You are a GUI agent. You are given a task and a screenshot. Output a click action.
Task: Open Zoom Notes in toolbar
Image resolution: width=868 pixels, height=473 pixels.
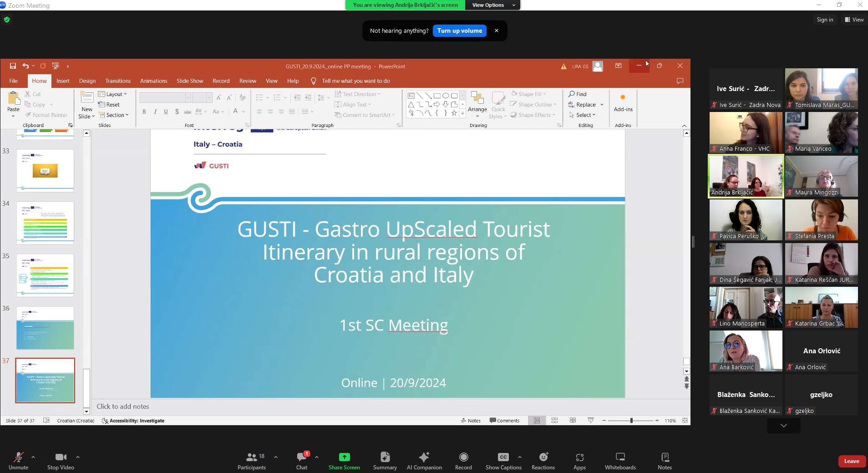pos(665,461)
